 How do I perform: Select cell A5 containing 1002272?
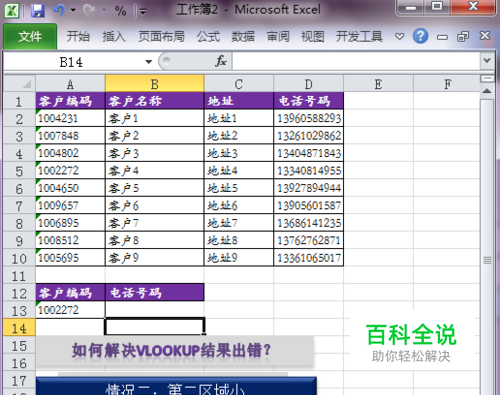pos(70,171)
